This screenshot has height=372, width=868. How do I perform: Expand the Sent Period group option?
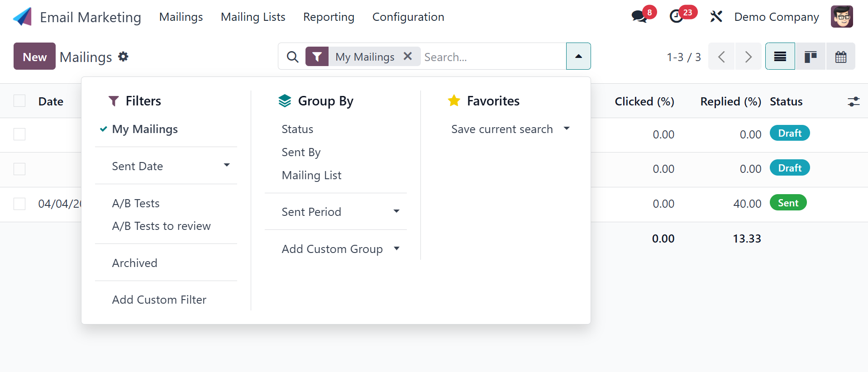tap(396, 211)
